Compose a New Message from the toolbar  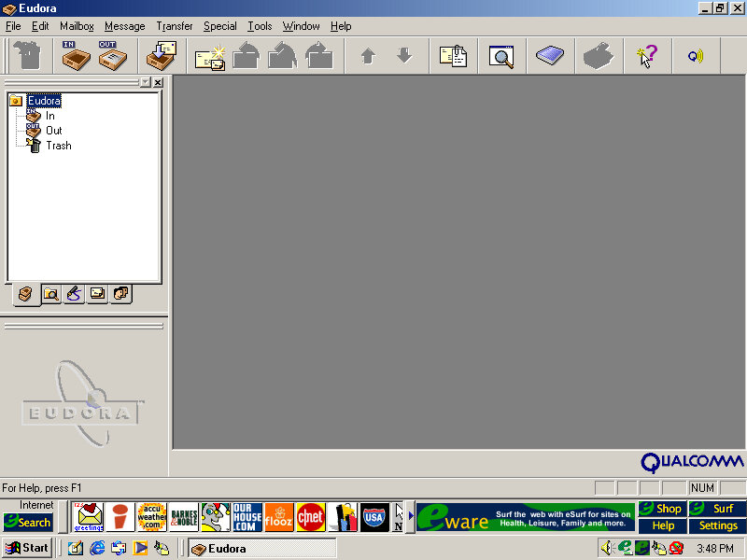tap(210, 57)
